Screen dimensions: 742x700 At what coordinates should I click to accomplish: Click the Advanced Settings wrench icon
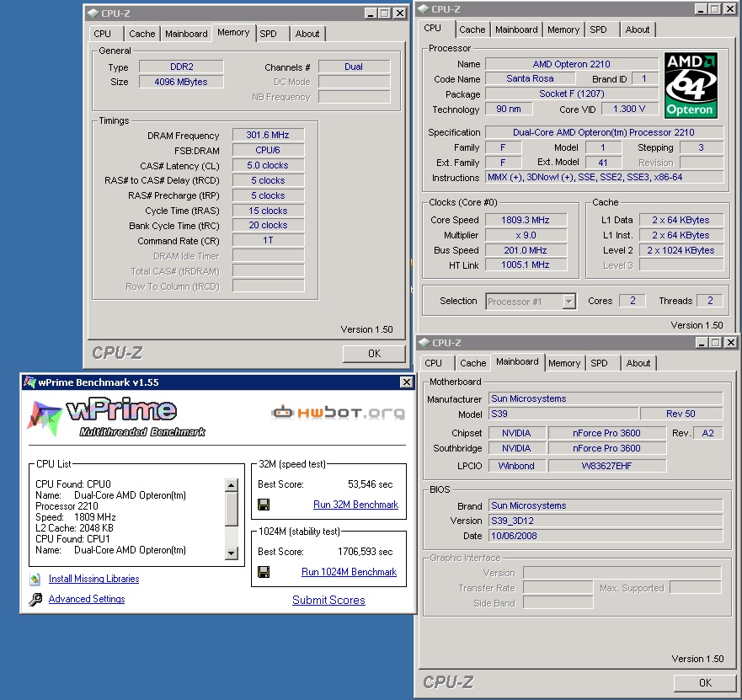click(x=35, y=599)
